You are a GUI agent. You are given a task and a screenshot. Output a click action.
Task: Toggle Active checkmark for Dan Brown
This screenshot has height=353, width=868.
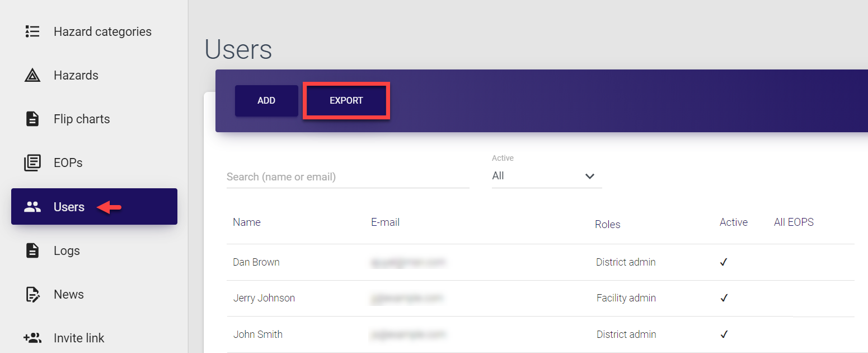[x=724, y=262]
